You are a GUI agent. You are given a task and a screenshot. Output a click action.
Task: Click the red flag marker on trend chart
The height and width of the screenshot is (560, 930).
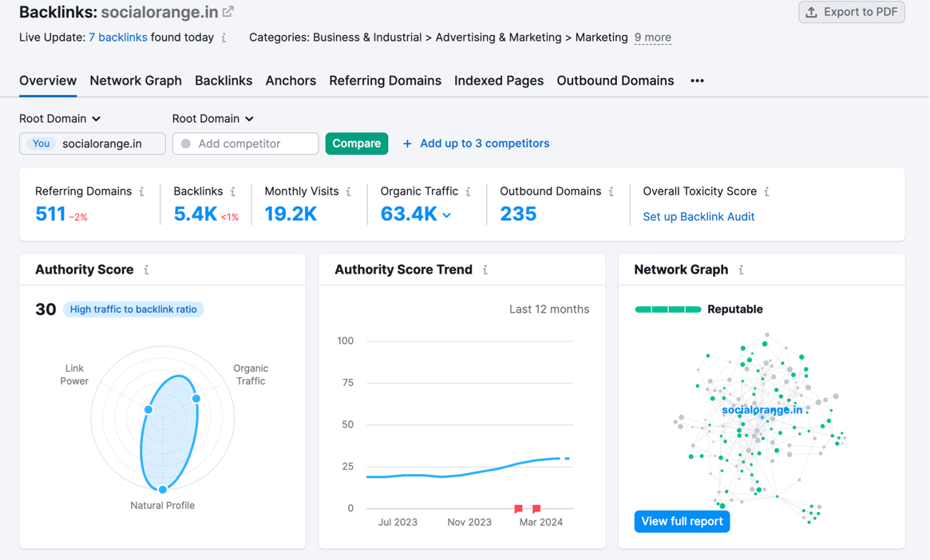pyautogui.click(x=519, y=508)
